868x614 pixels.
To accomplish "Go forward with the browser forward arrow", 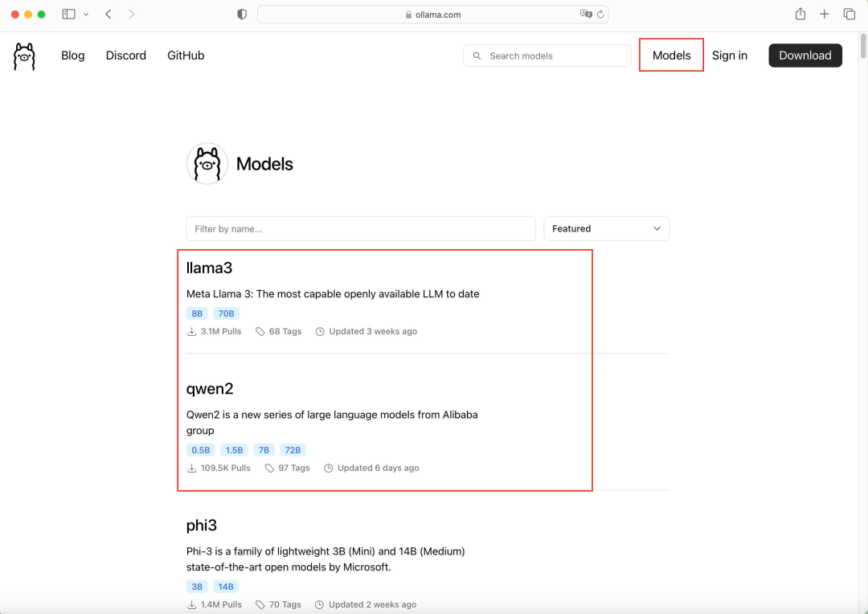I will point(131,14).
